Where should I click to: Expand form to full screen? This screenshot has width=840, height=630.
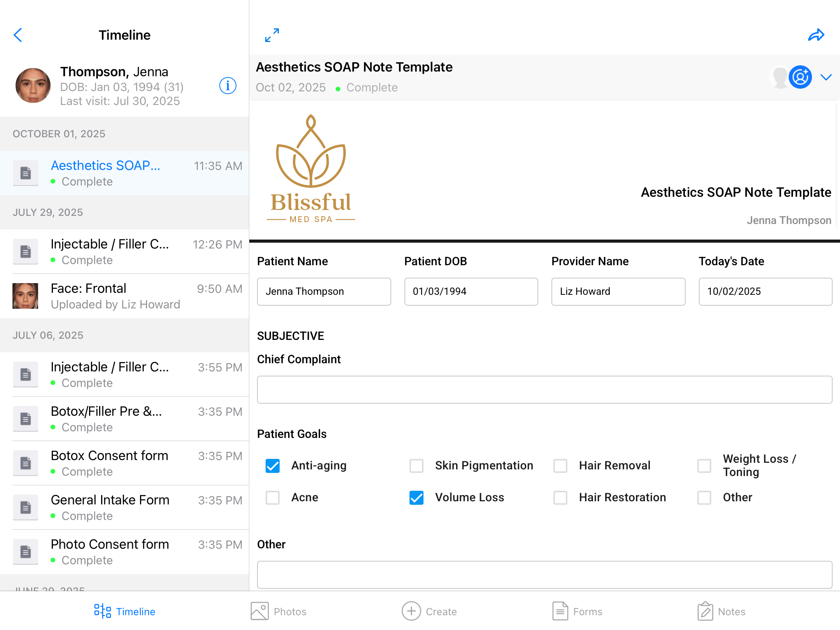(x=272, y=35)
